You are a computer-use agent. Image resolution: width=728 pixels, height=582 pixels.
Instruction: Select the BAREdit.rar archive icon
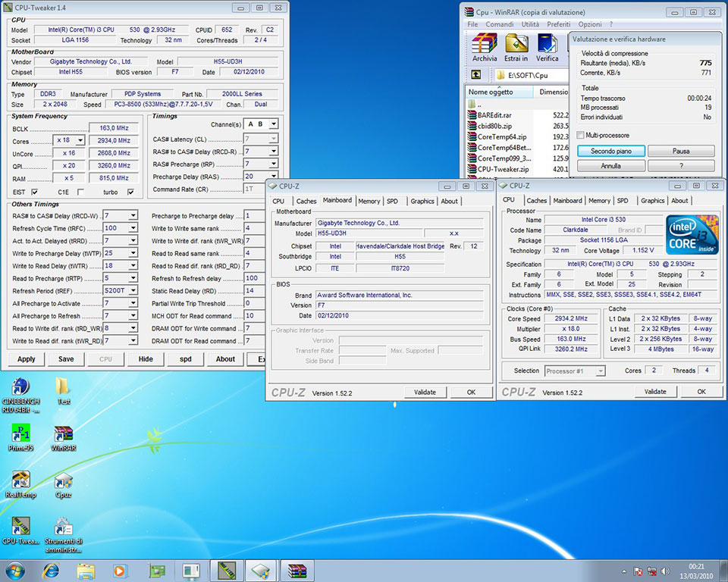(472, 115)
